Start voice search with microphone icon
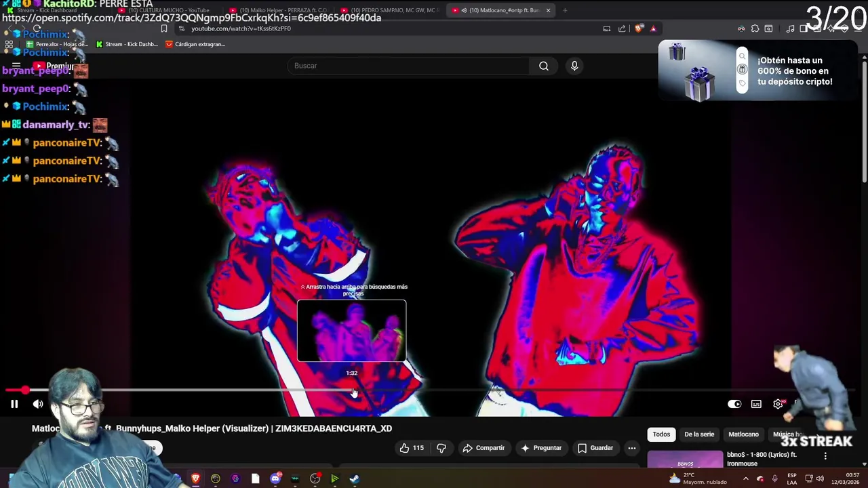The image size is (868, 488). pyautogui.click(x=574, y=66)
